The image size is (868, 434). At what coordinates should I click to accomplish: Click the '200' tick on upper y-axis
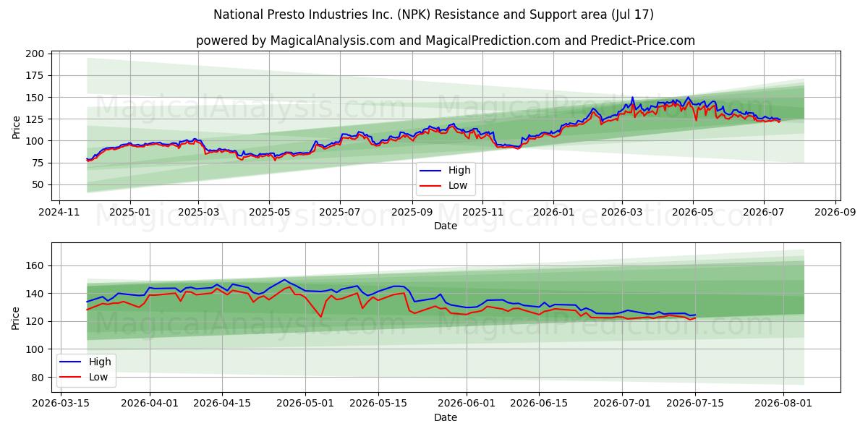tap(35, 54)
